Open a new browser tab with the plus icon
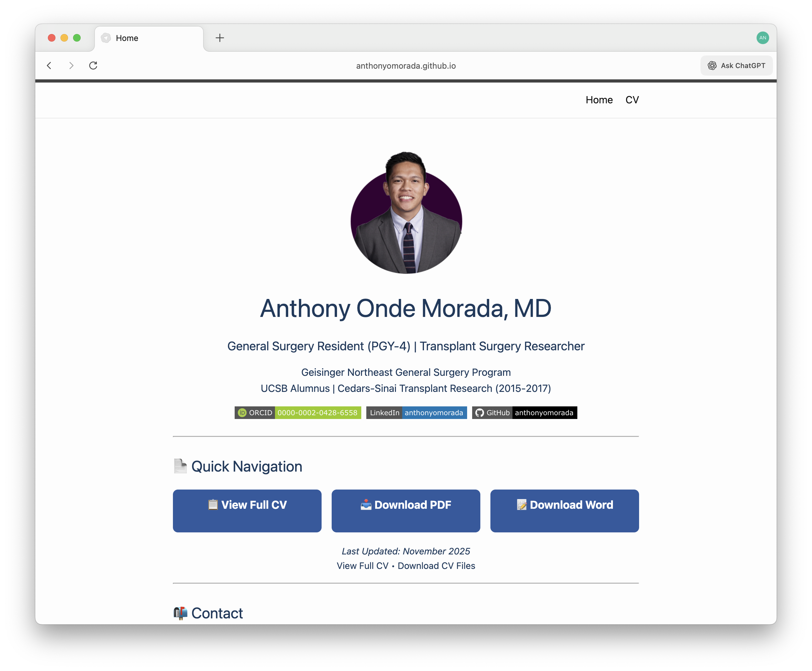 pos(220,37)
